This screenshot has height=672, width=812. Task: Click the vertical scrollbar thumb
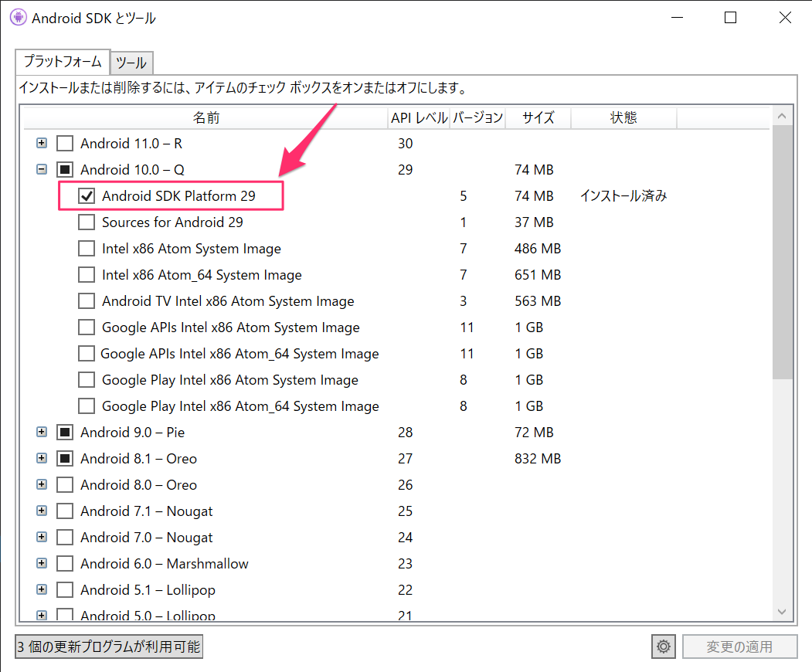(x=782, y=252)
